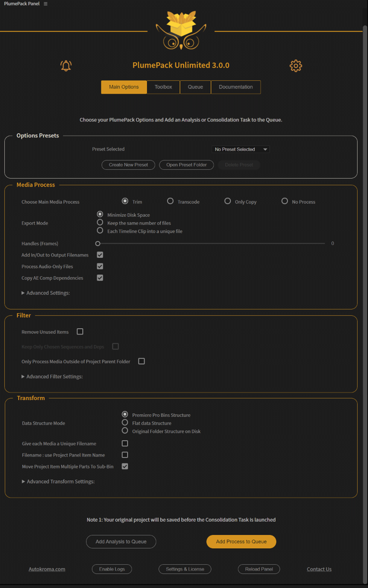Open the Documentation tab
The image size is (368, 588).
point(235,87)
